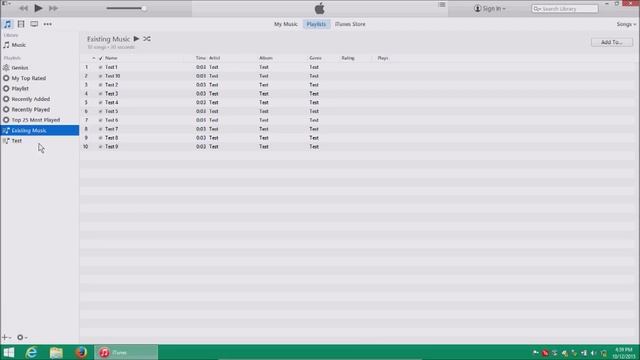Shuffle the Existing Music playlist
Image resolution: width=640 pixels, height=360 pixels.
147,39
